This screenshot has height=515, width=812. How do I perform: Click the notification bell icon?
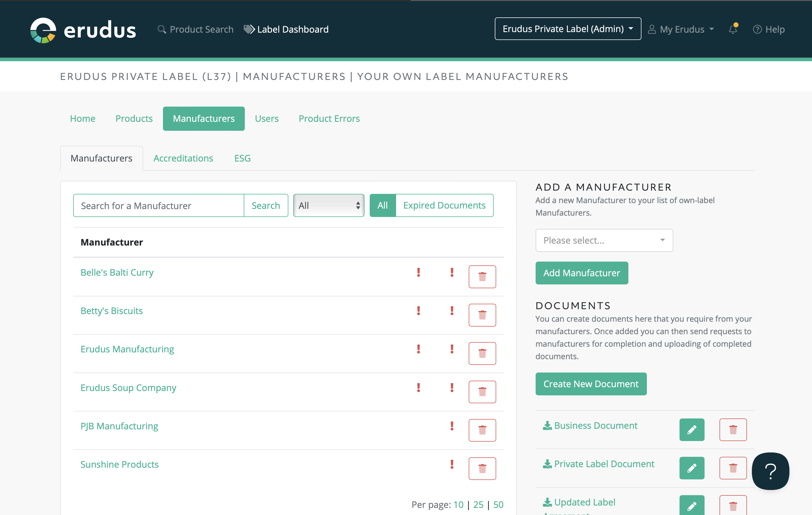point(733,29)
